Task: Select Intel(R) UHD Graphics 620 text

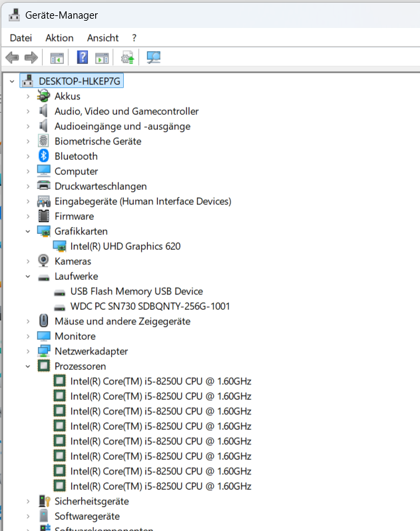Action: pyautogui.click(x=126, y=247)
